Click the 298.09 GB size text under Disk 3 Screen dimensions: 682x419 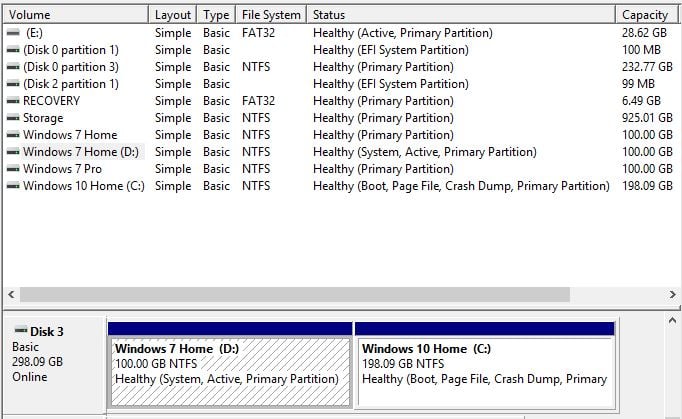click(x=37, y=362)
